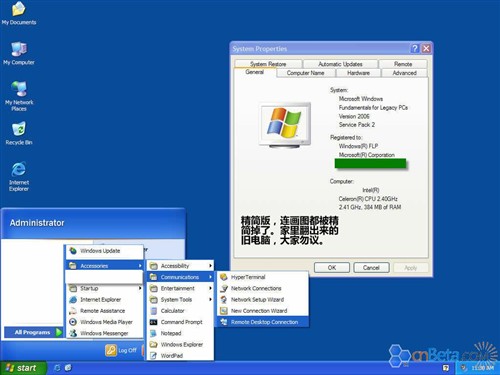Click the Log Off label
This screenshot has width=500, height=375.
click(x=128, y=350)
